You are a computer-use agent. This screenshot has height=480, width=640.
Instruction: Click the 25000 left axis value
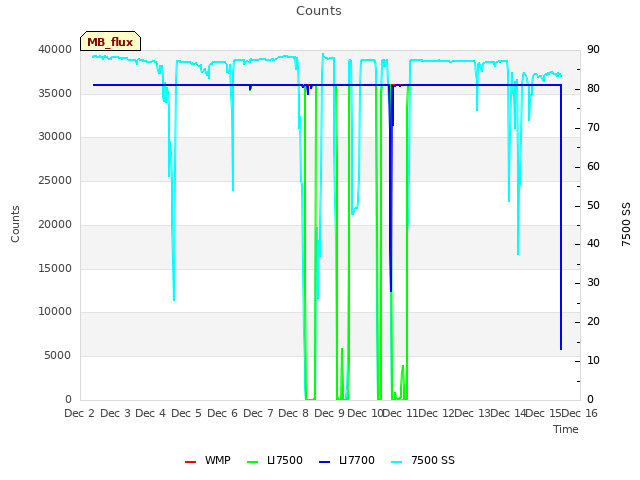click(x=55, y=180)
